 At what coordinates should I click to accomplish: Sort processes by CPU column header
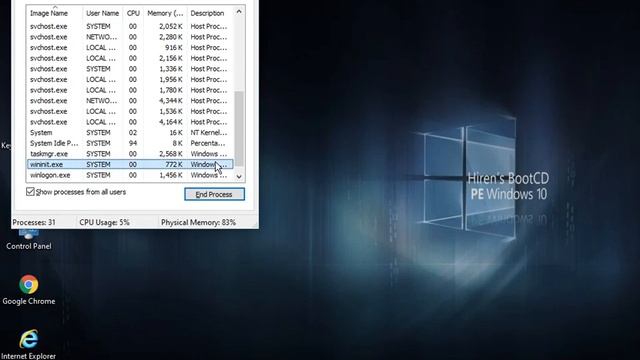[x=133, y=13]
